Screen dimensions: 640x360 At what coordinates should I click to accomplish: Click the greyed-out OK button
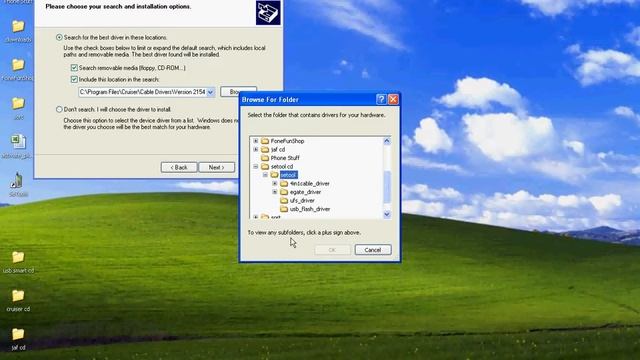pyautogui.click(x=332, y=250)
